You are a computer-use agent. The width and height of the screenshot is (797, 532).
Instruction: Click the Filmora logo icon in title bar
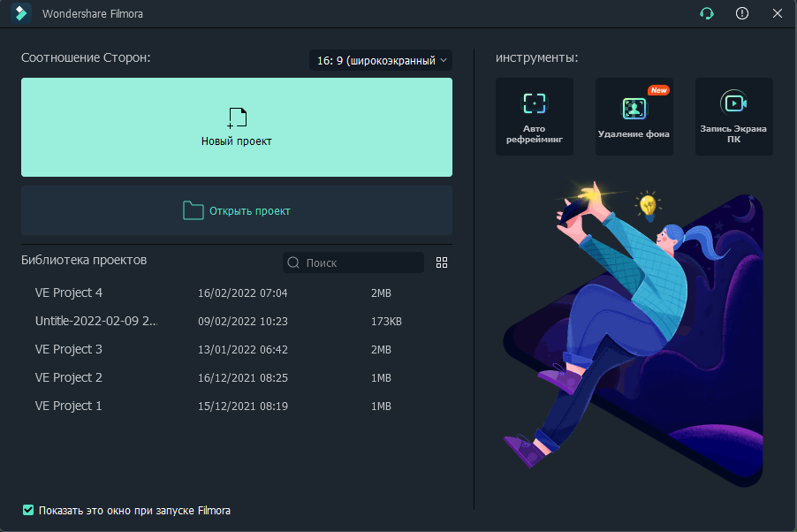coord(21,13)
